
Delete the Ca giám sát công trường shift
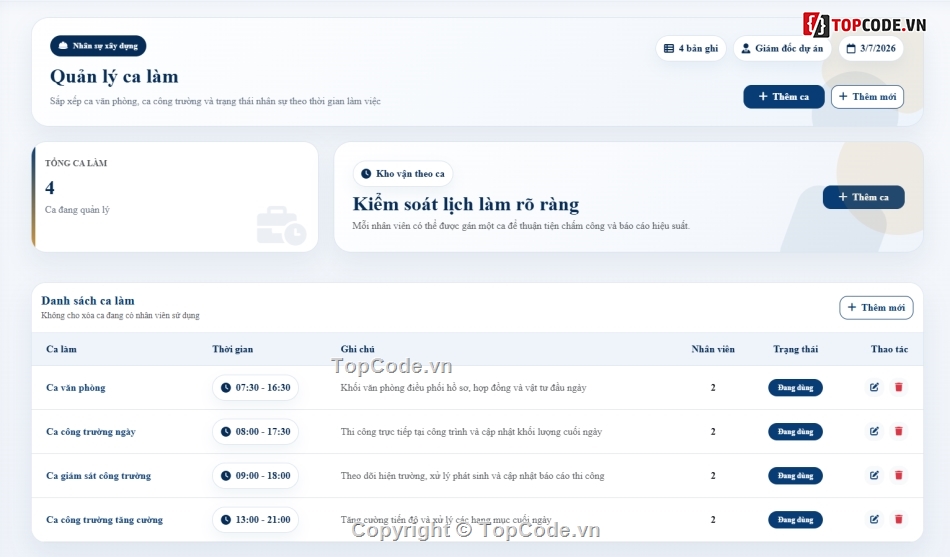pos(899,476)
